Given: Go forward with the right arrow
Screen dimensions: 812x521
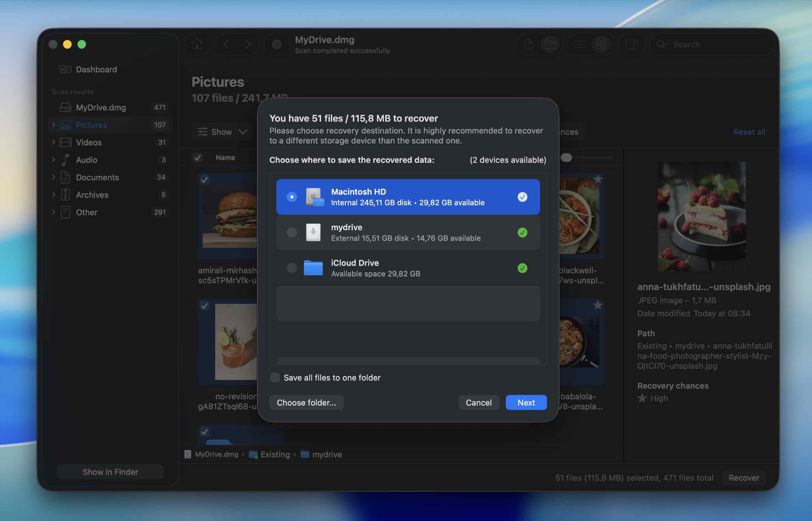Looking at the screenshot, I should (248, 44).
